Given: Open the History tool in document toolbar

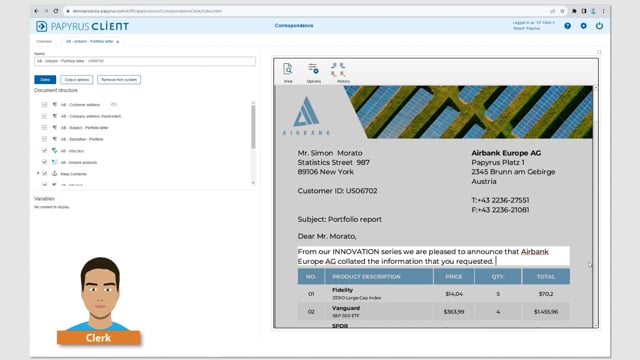Looking at the screenshot, I should pos(342,73).
